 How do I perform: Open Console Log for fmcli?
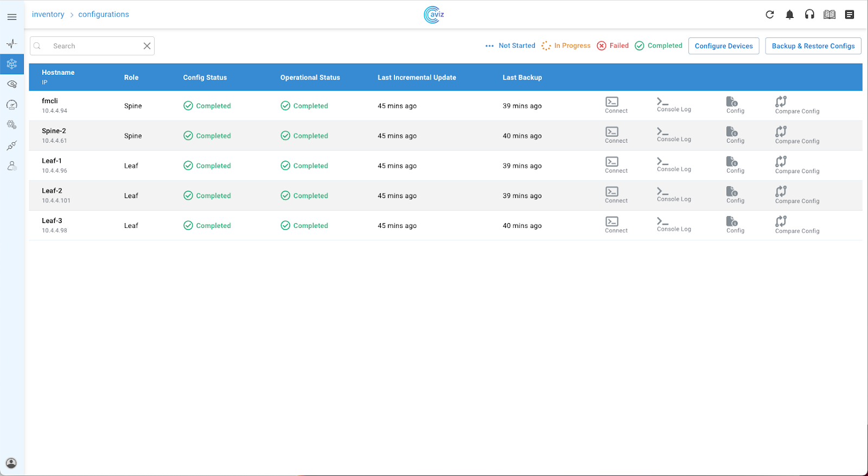[674, 105]
